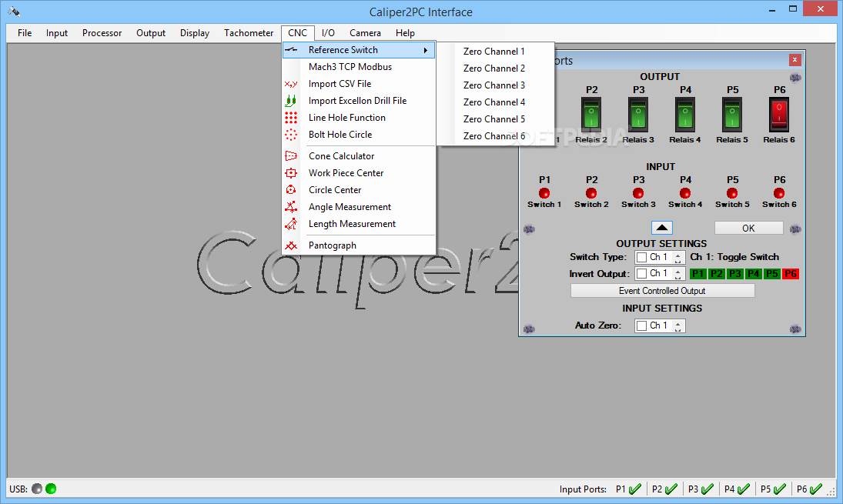
Task: Check the Invert Output Ch 1 checkbox
Action: pyautogui.click(x=641, y=274)
